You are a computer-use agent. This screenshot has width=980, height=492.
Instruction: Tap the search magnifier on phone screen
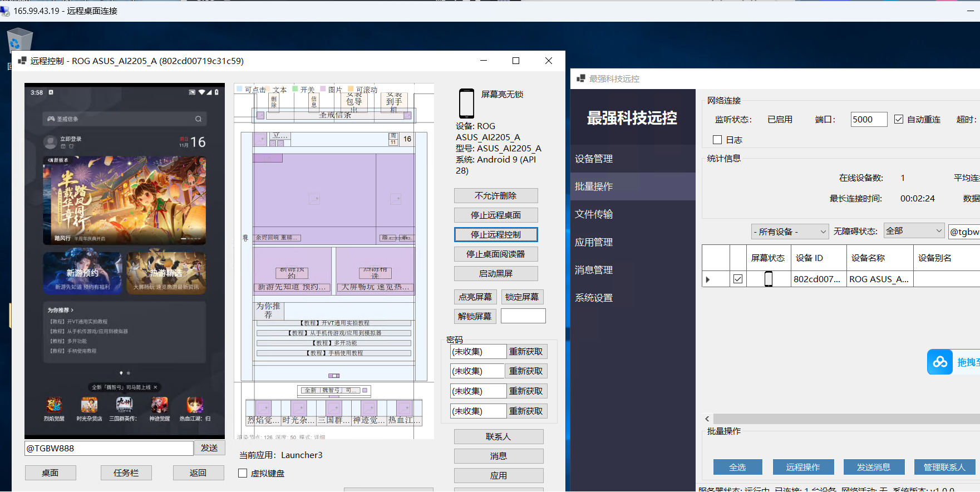point(198,119)
